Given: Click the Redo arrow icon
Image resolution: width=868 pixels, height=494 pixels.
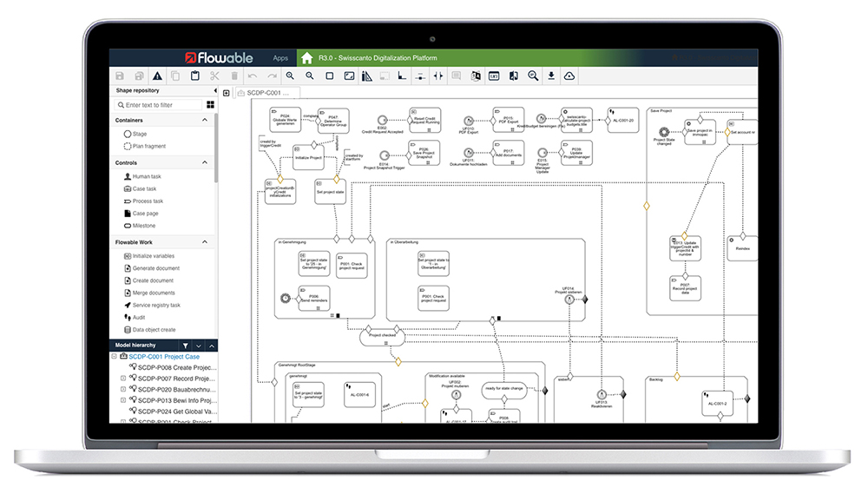Looking at the screenshot, I should [272, 76].
